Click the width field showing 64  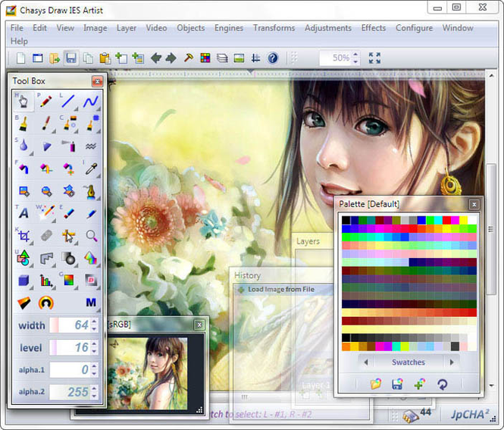point(70,325)
